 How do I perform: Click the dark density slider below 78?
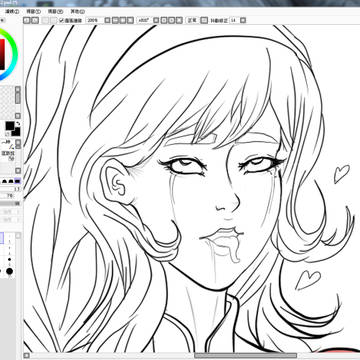click(10, 203)
